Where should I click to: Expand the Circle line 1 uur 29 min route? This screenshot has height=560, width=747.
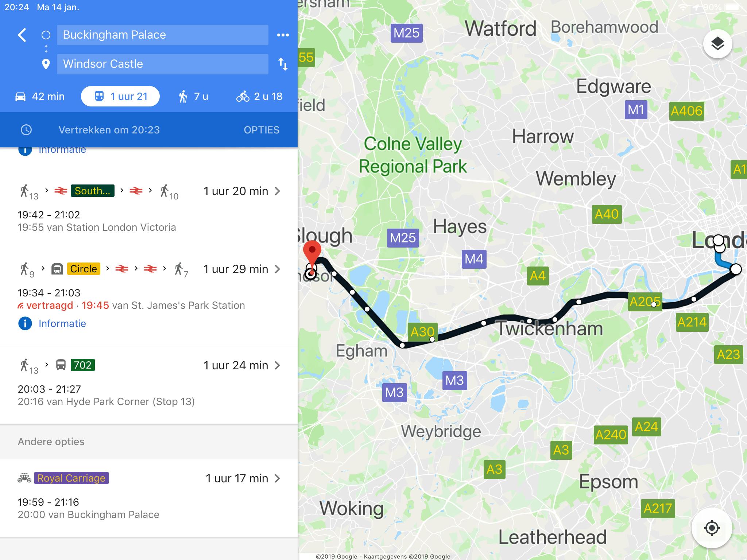click(278, 269)
